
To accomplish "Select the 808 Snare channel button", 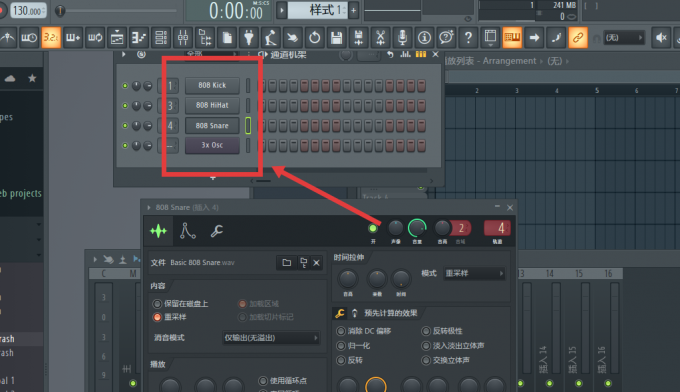I will point(212,125).
